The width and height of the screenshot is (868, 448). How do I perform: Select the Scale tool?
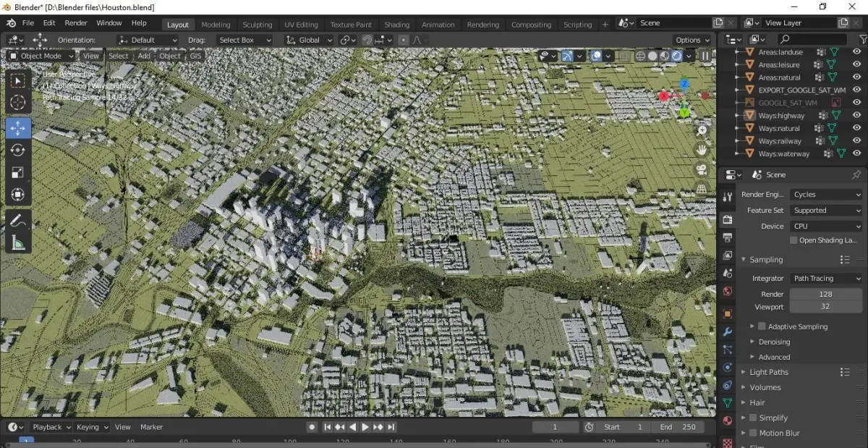coord(18,172)
